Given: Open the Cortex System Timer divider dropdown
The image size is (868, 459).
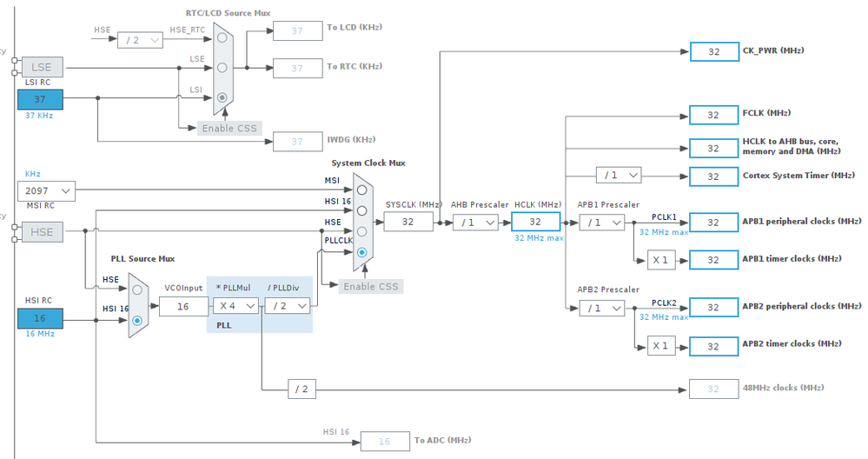Looking at the screenshot, I should point(619,175).
